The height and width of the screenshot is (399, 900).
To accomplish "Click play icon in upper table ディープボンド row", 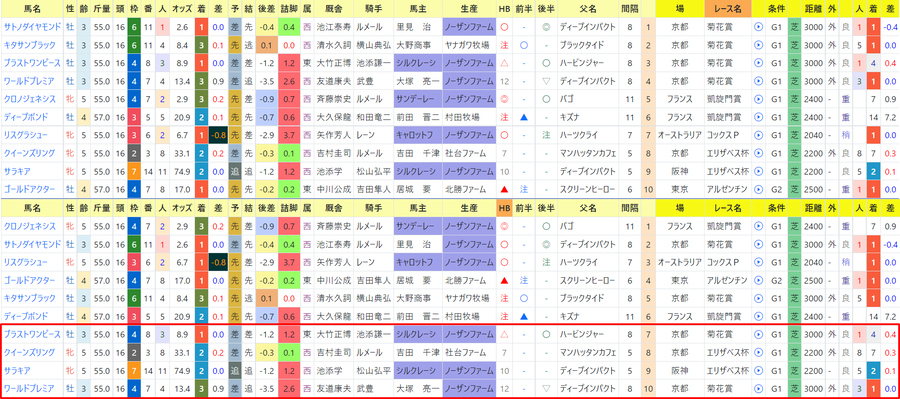I will click(758, 117).
